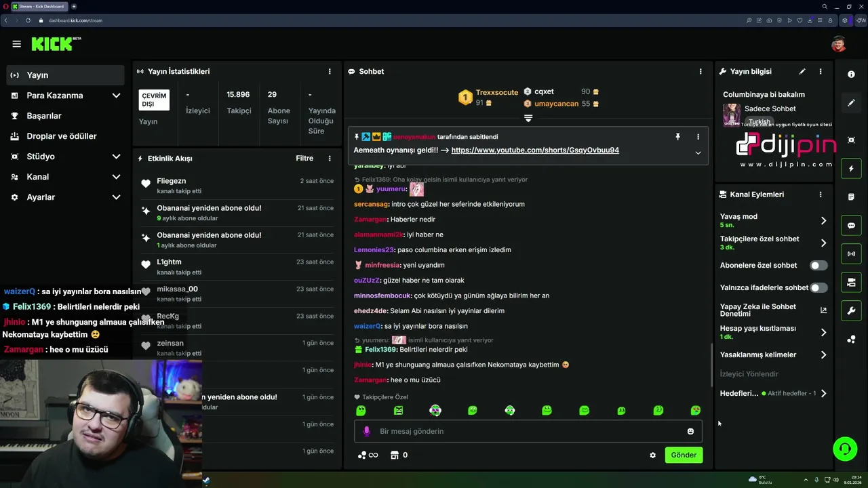Open Yasaklanmış kelimeler chevron
This screenshot has height=488, width=868.
(823, 355)
